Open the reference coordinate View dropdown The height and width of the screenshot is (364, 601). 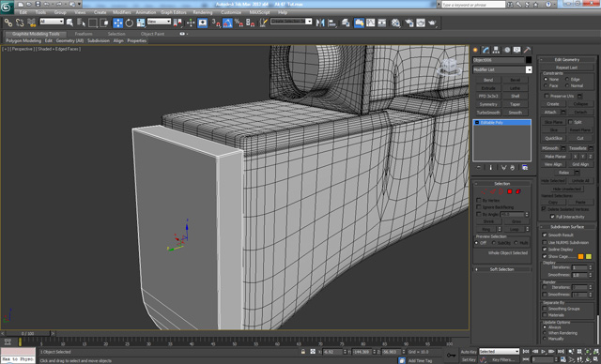pos(159,22)
